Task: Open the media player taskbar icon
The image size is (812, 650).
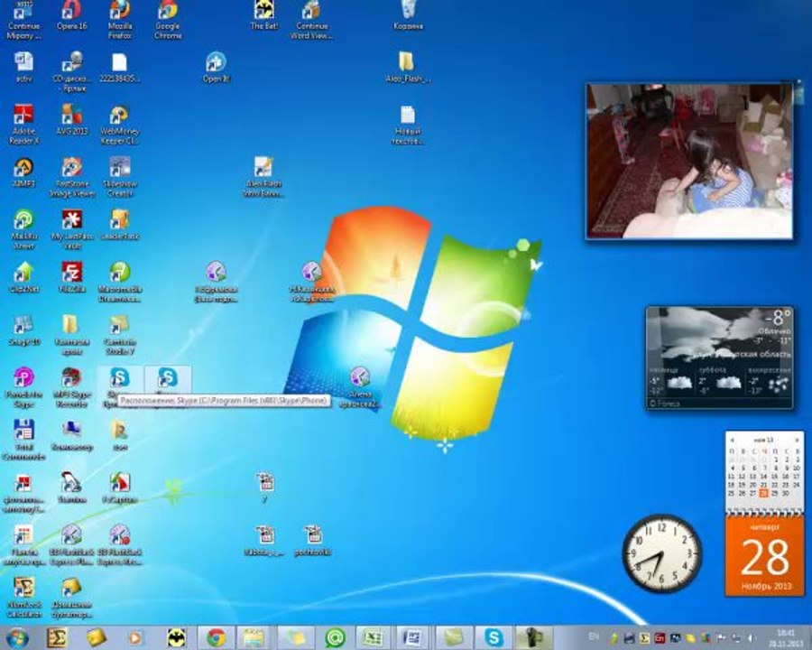Action: click(x=135, y=637)
